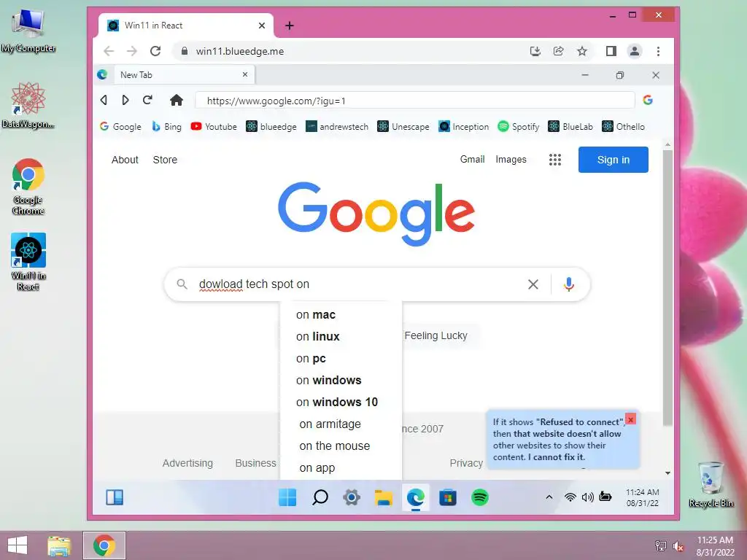Close the Win11 in React tab
Viewport: 747px width, 560px height.
point(262,26)
